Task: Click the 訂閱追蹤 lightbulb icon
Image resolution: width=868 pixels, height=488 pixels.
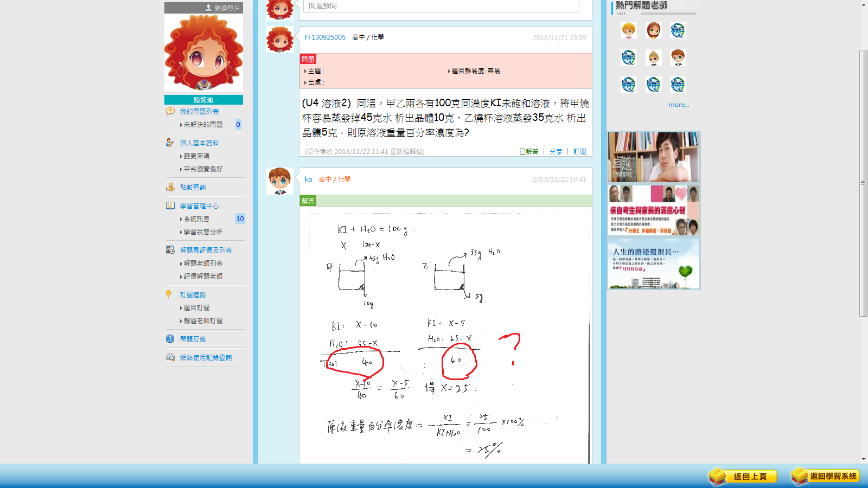Action: tap(169, 294)
